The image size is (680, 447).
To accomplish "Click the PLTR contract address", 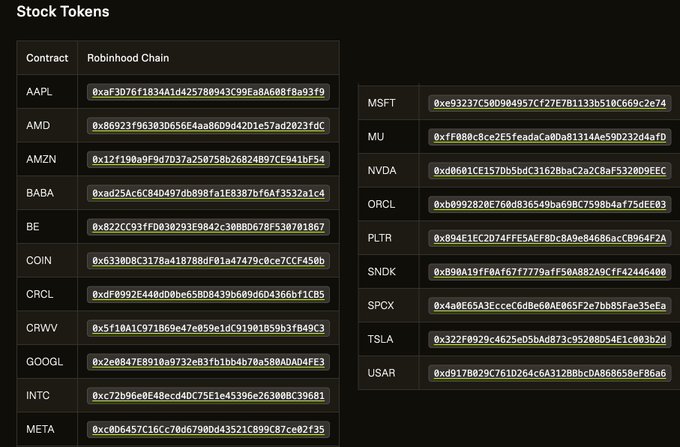I will tap(550, 238).
